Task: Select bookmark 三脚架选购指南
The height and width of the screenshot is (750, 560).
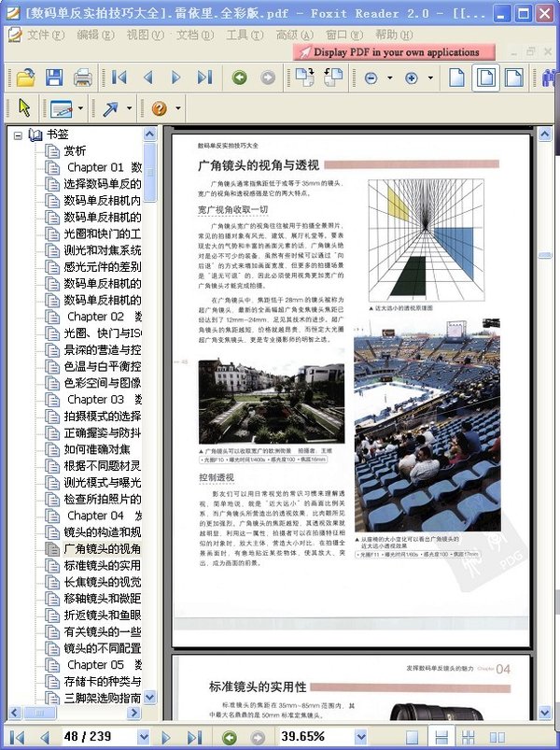Action: [103, 698]
